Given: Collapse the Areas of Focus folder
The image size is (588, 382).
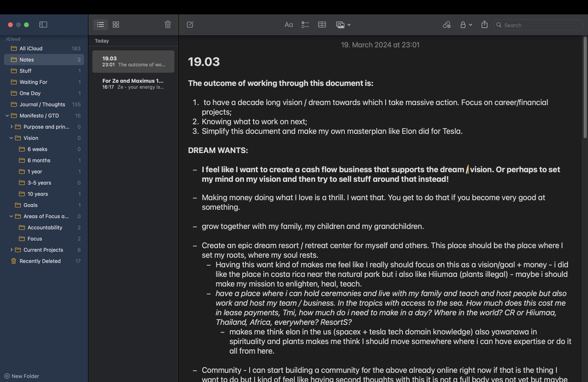Looking at the screenshot, I should [11, 216].
